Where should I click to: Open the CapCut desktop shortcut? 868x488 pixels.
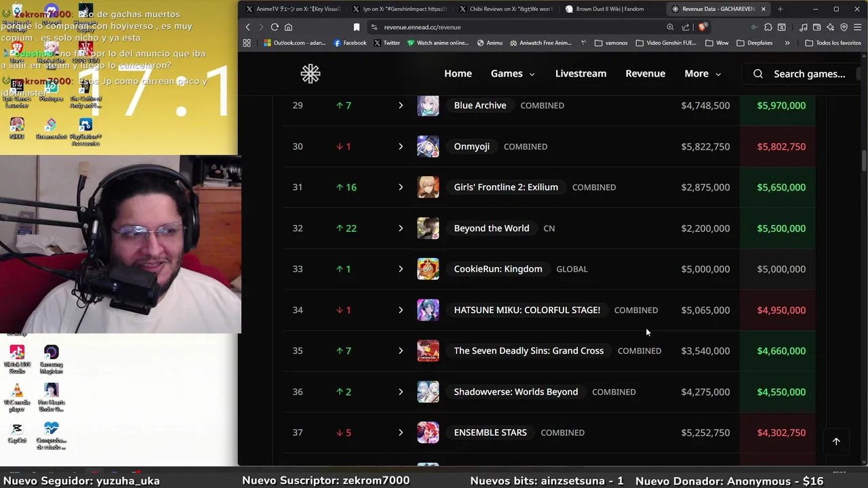17,433
